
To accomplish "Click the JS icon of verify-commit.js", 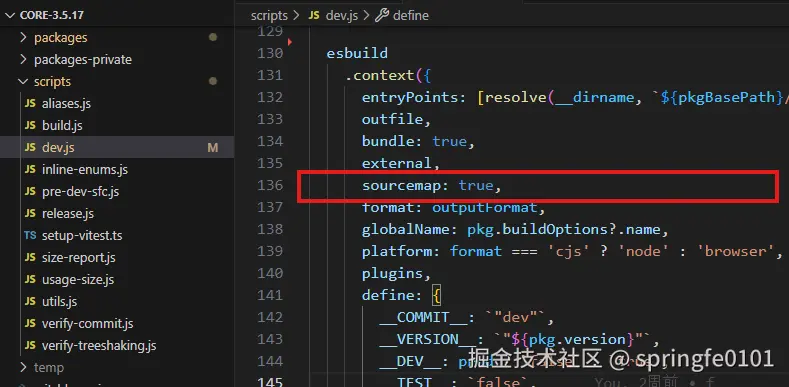I will [30, 324].
